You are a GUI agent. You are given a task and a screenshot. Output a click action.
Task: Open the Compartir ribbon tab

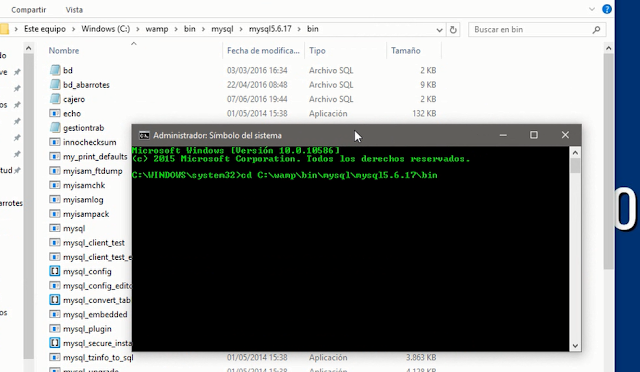(29, 10)
